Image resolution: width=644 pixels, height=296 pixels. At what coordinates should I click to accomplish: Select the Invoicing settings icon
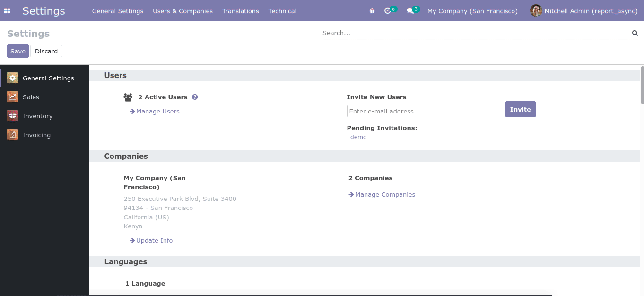(x=13, y=135)
